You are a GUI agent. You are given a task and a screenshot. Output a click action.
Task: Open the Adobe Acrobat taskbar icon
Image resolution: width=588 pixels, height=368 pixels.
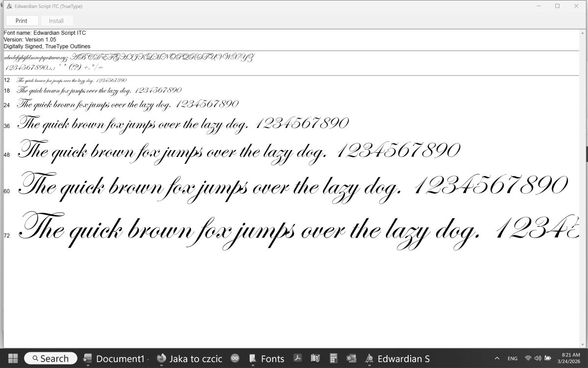(297, 358)
